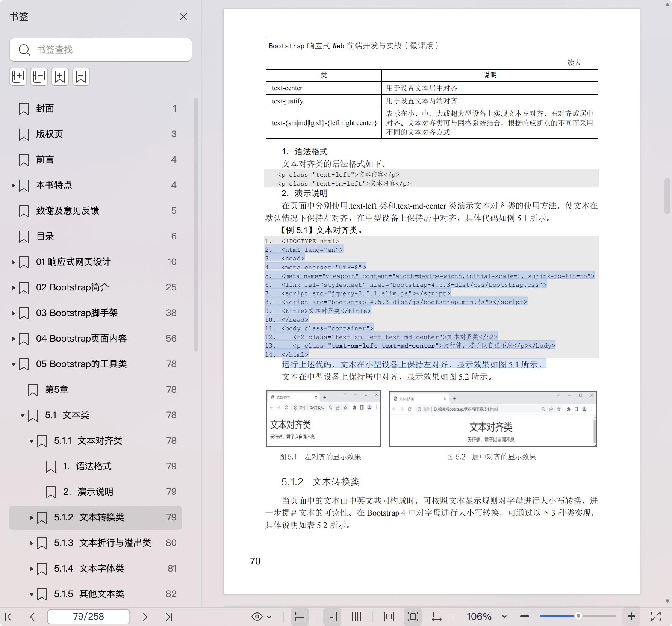Collapse all bookmarks icon

(x=39, y=77)
